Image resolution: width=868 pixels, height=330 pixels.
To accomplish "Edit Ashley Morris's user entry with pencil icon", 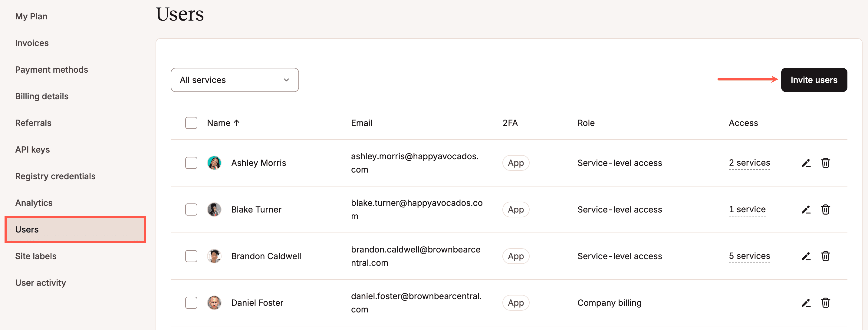I will 806,163.
